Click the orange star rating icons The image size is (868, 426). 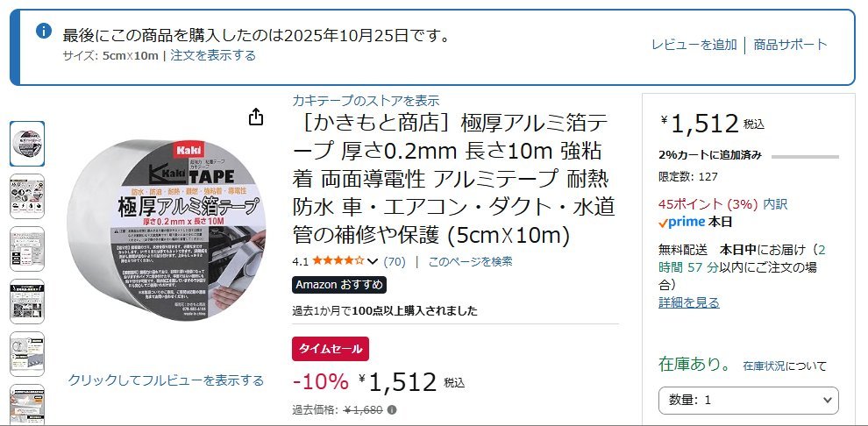[x=338, y=261]
